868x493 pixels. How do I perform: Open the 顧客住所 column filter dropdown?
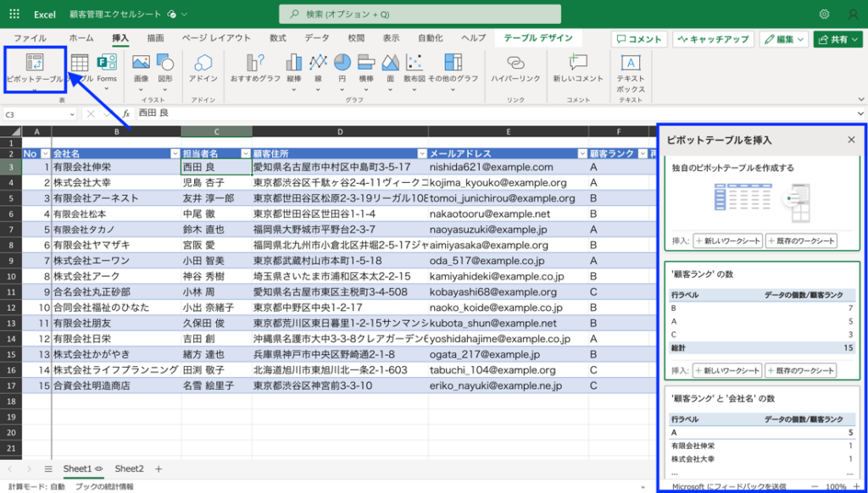coord(422,154)
